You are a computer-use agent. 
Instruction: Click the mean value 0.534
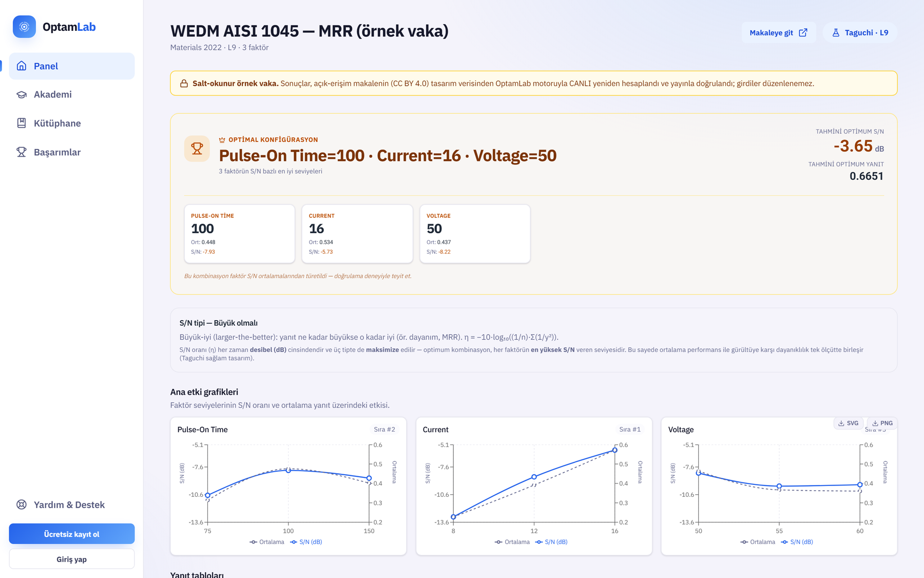[326, 242]
